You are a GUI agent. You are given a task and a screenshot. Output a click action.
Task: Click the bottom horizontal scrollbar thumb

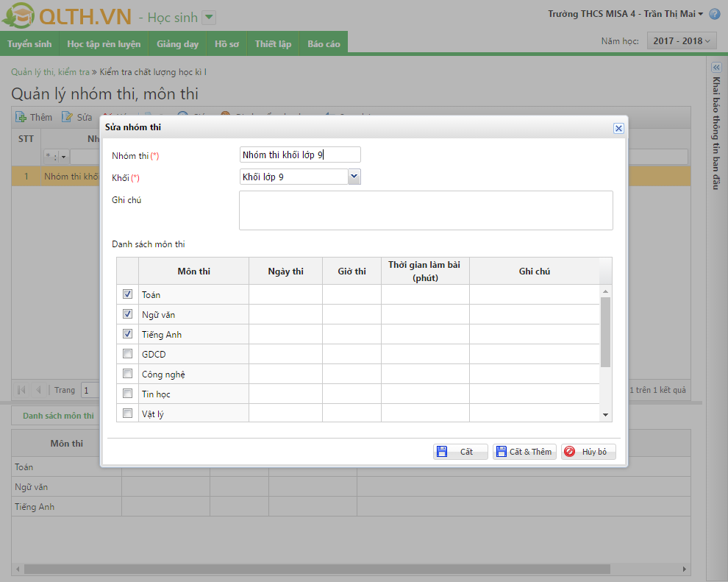pyautogui.click(x=317, y=569)
